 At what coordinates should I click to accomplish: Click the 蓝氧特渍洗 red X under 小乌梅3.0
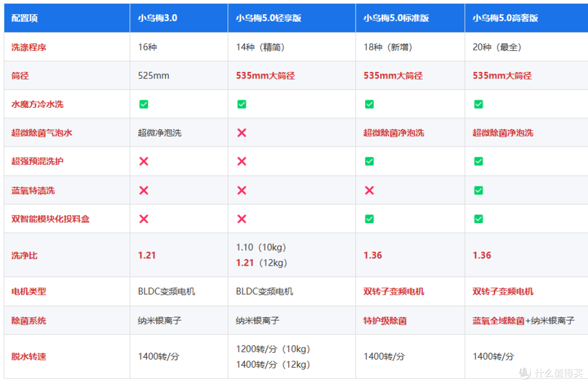pos(144,191)
